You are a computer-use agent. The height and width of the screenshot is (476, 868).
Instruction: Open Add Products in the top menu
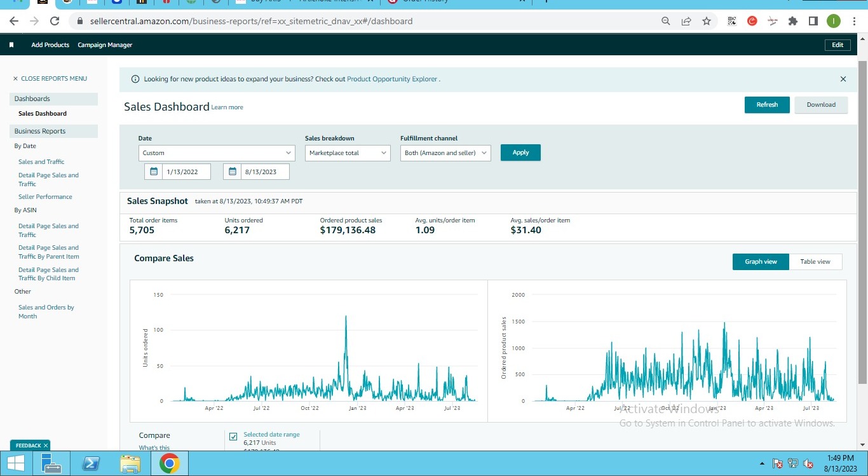(50, 45)
